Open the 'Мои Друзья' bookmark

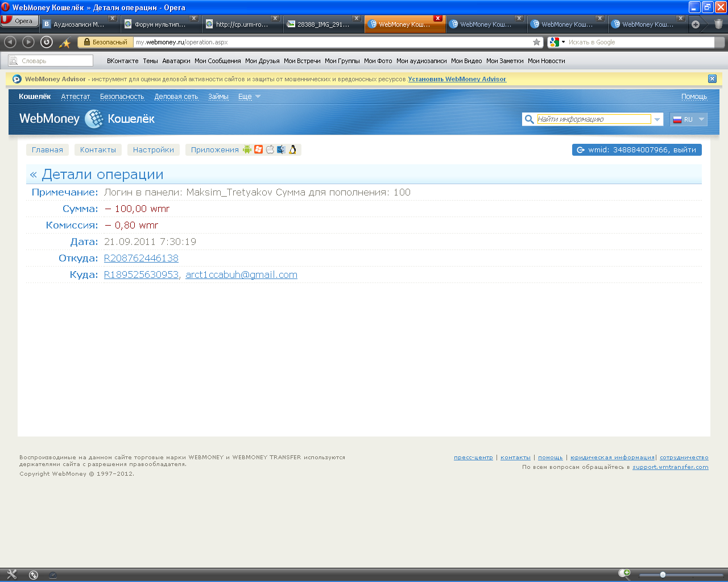pyautogui.click(x=262, y=61)
